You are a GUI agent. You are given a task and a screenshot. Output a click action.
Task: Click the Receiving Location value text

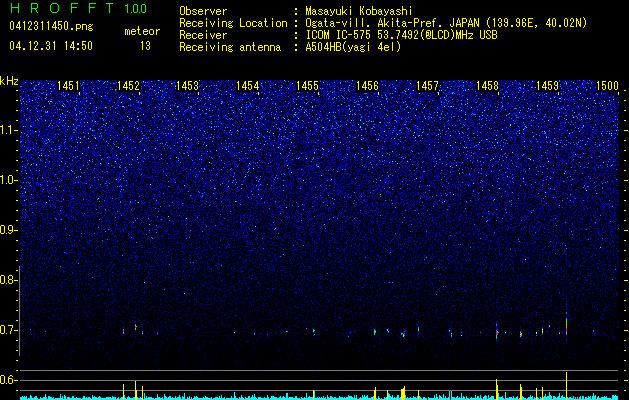[x=446, y=23]
